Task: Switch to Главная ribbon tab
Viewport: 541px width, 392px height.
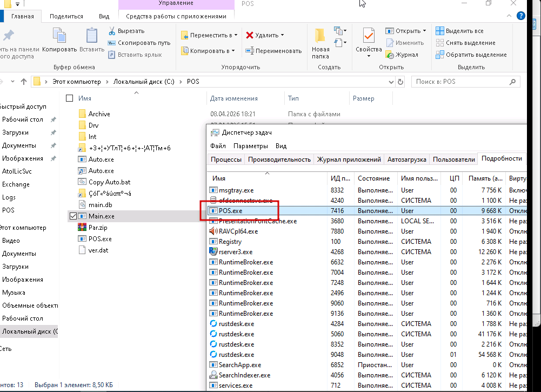Action: click(22, 16)
